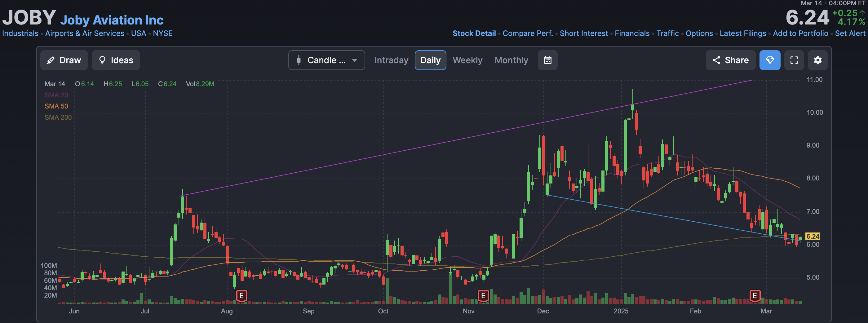Open Short Interest page
868x323 pixels.
[x=584, y=33]
